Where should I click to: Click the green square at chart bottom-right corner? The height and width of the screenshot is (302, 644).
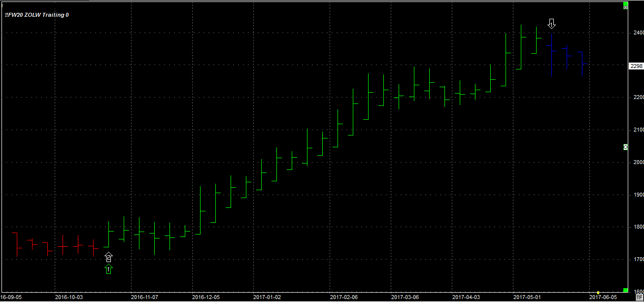click(625, 290)
